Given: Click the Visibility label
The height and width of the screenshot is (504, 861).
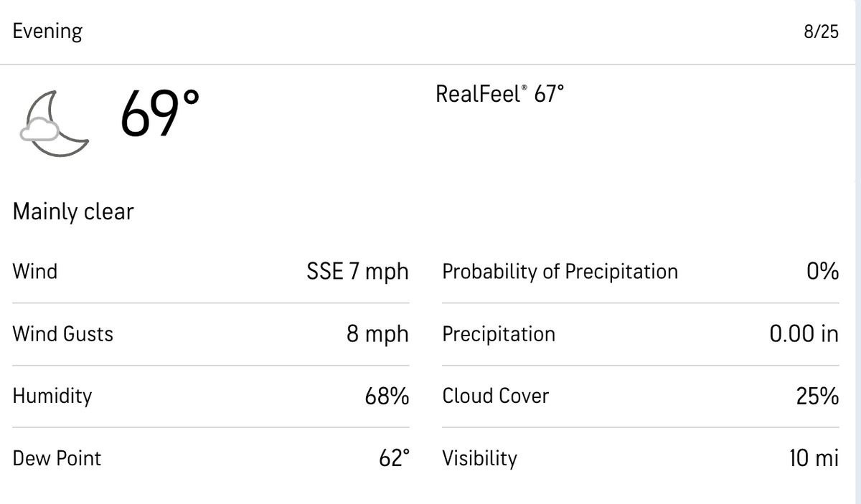Looking at the screenshot, I should click(x=479, y=458).
